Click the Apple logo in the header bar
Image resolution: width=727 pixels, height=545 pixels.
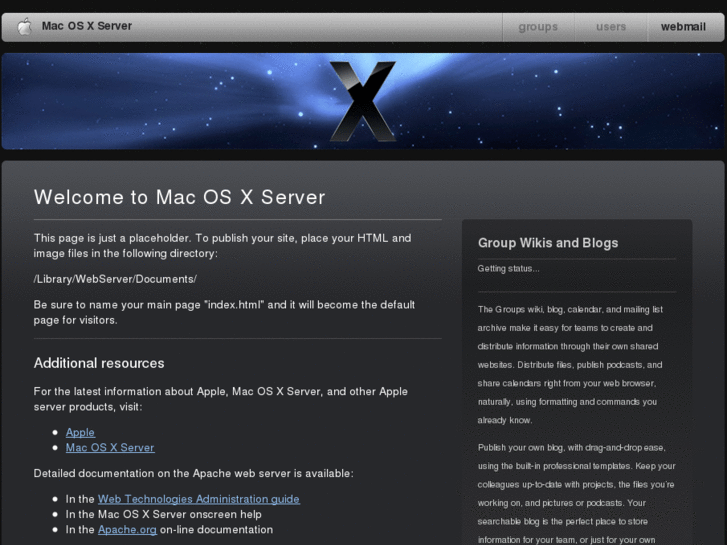click(25, 26)
